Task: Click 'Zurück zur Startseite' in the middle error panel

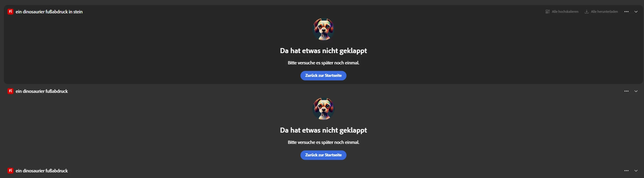Action: (323, 155)
